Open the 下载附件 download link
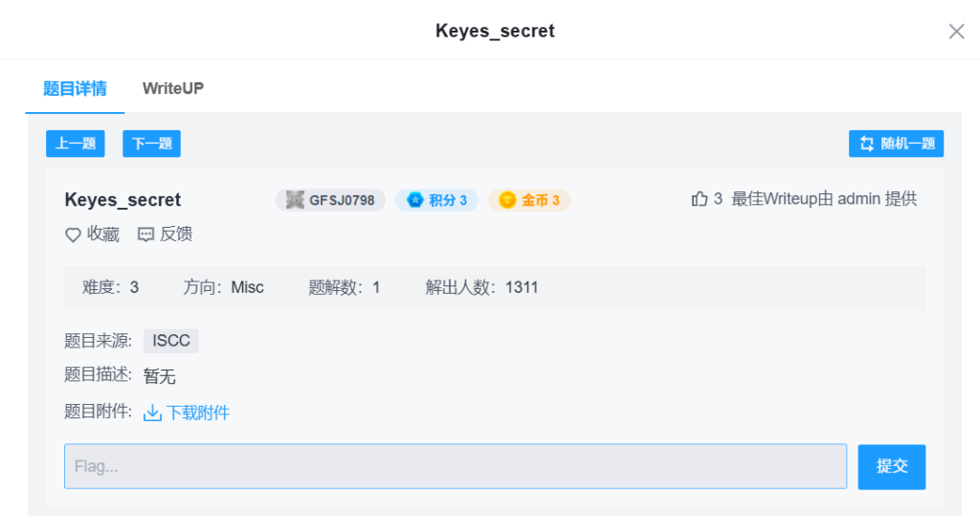Image resolution: width=980 pixels, height=516 pixels. (x=198, y=414)
